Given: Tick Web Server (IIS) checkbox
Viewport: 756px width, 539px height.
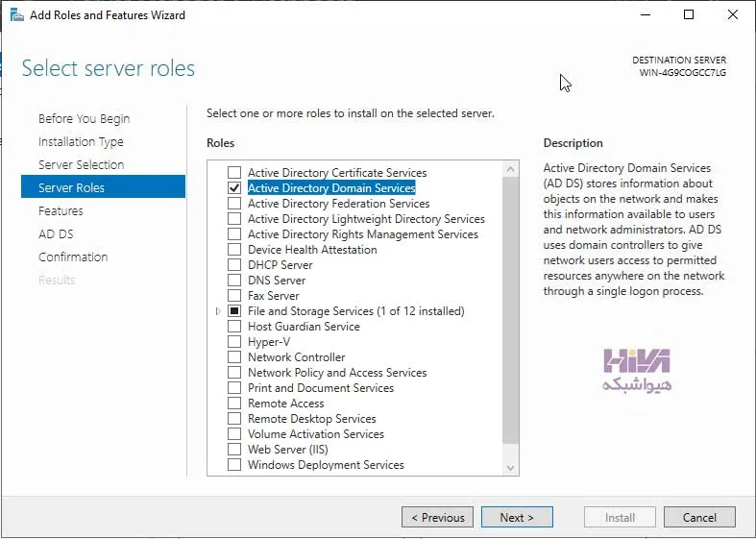Looking at the screenshot, I should pyautogui.click(x=234, y=450).
